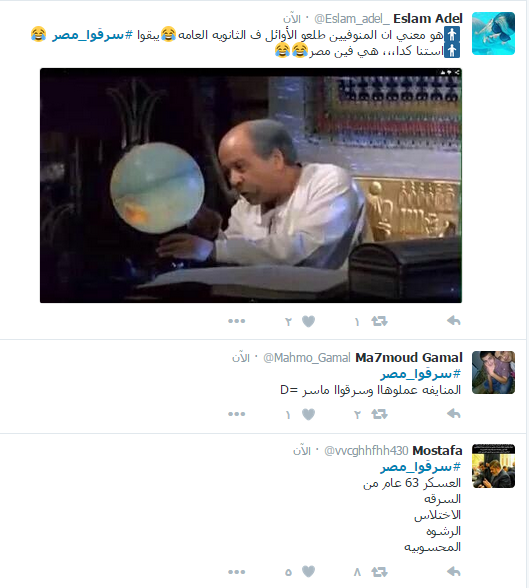Reply to Mostafa's tweet
This screenshot has height=588, width=529.
coord(454,572)
